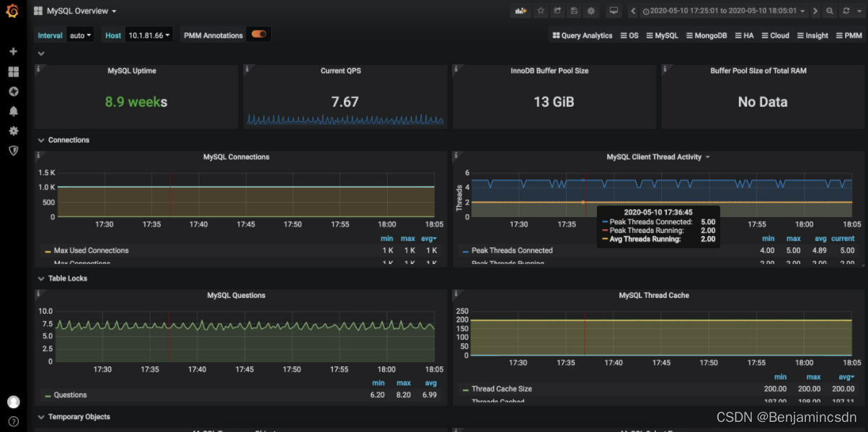Save the dashboard with disk icon
Screen dimensions: 868x432
tap(574, 11)
